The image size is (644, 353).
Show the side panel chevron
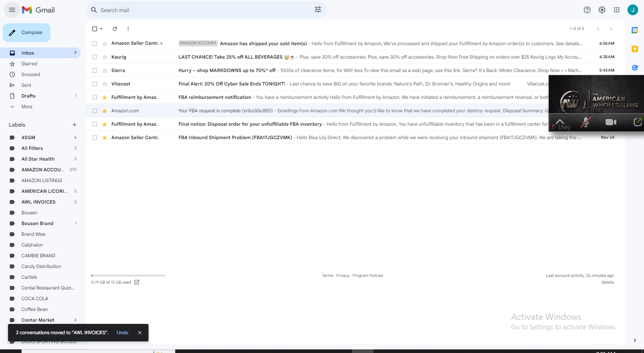tap(635, 340)
